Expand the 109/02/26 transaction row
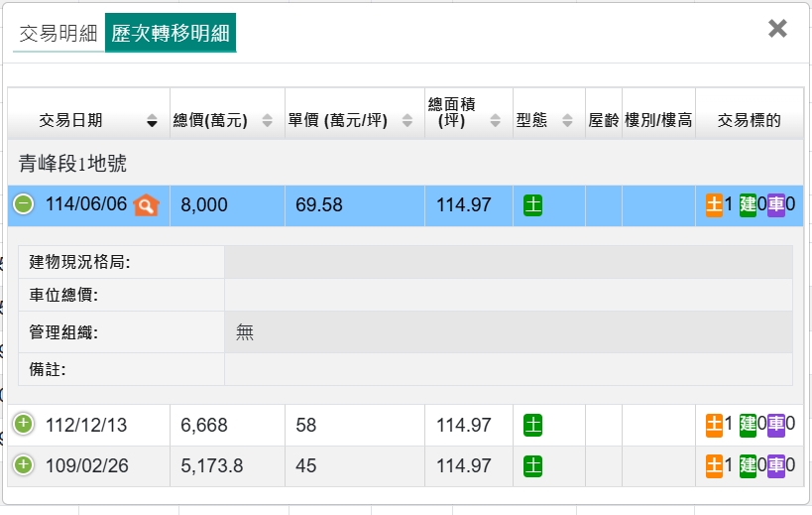The width and height of the screenshot is (812, 515). 24,465
